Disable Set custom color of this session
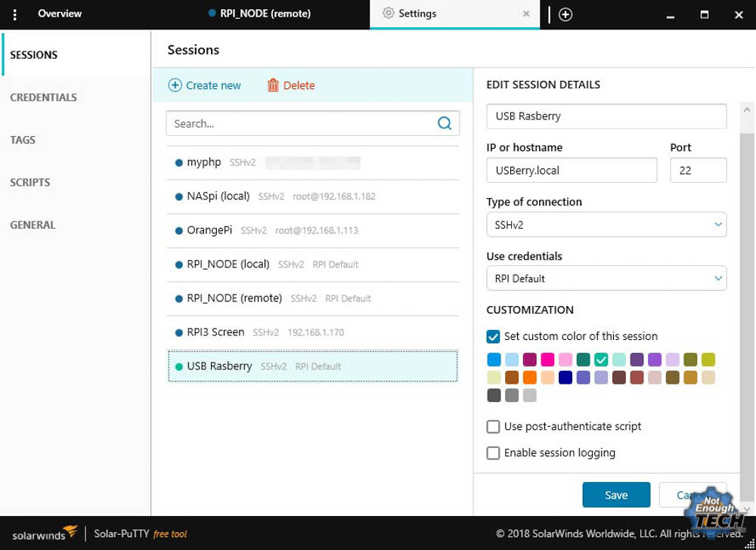 [x=493, y=336]
